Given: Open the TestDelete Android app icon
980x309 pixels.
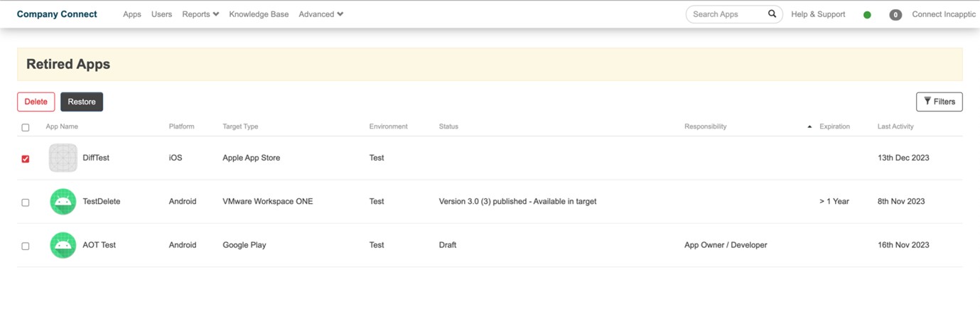Looking at the screenshot, I should (63, 202).
